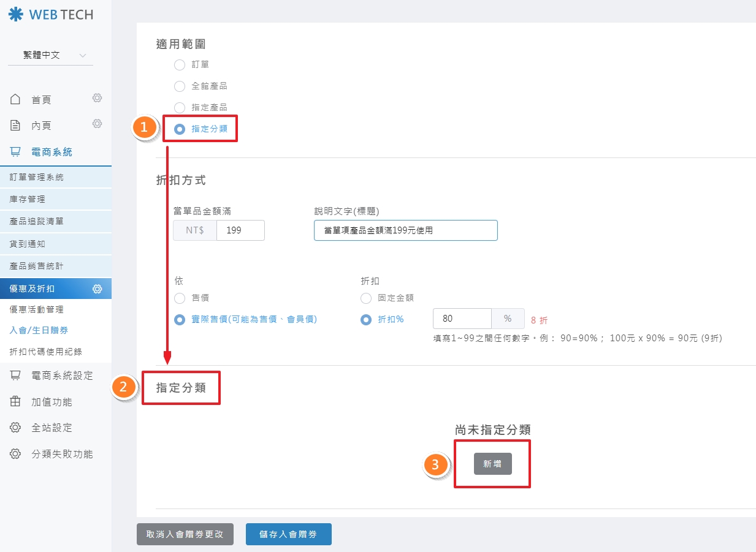Screen dimensions: 756x552
Task: Click gear icon beside 優惠及折扣
Action: click(97, 289)
